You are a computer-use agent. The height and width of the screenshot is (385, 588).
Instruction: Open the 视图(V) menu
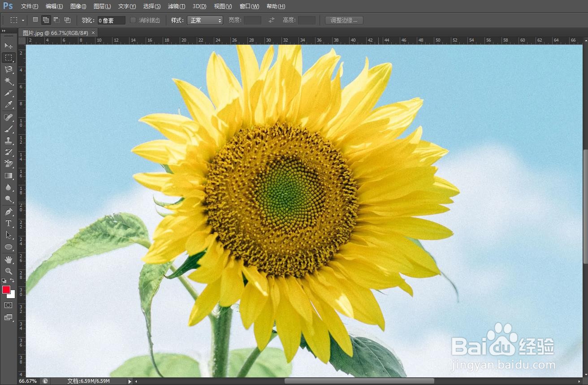[x=223, y=6]
